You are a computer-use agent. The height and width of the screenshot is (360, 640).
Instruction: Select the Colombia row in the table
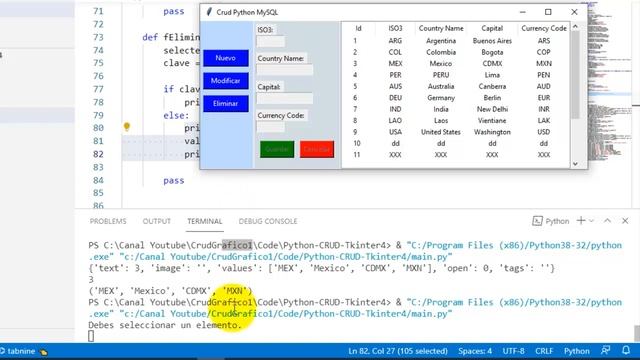coord(456,52)
